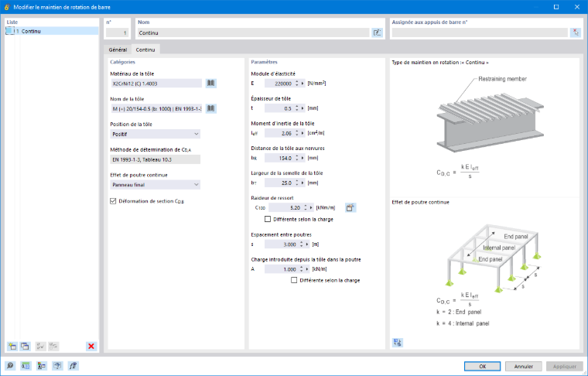This screenshot has width=588, height=376.
Task: Click the Nom input field containing Continu
Action: tap(253, 33)
